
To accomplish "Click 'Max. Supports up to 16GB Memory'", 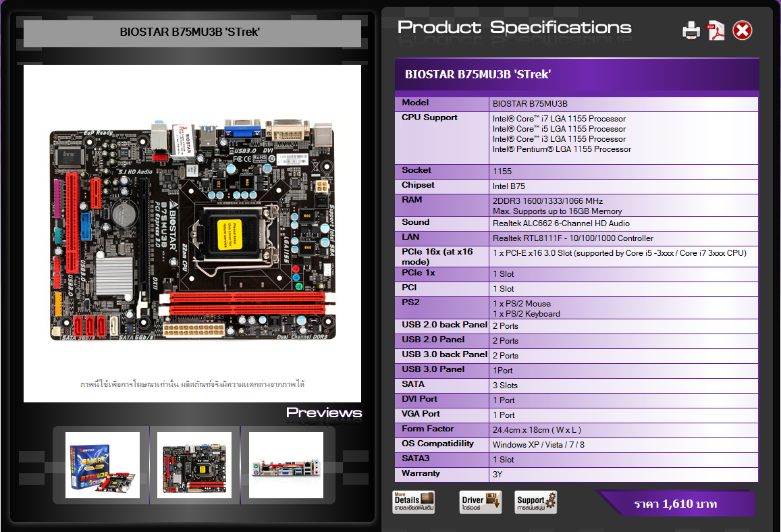I will [x=557, y=211].
